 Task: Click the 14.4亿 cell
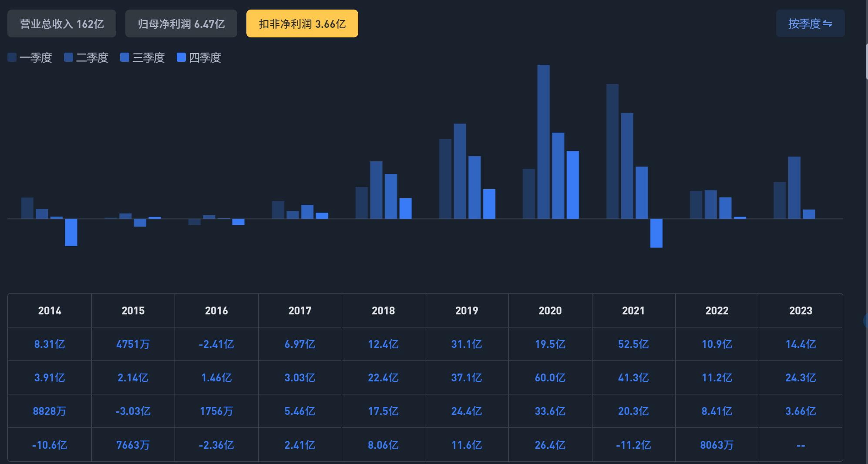tap(801, 344)
